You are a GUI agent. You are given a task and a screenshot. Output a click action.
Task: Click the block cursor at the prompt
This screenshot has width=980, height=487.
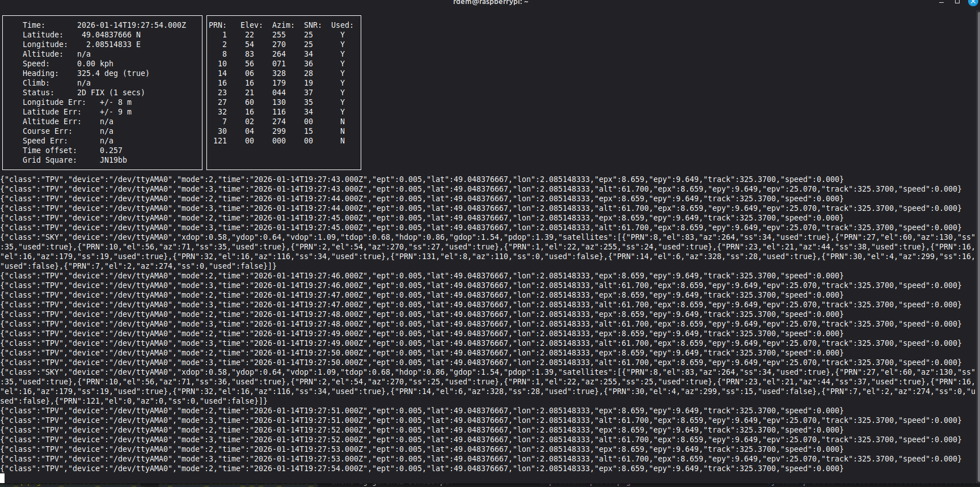[2, 478]
